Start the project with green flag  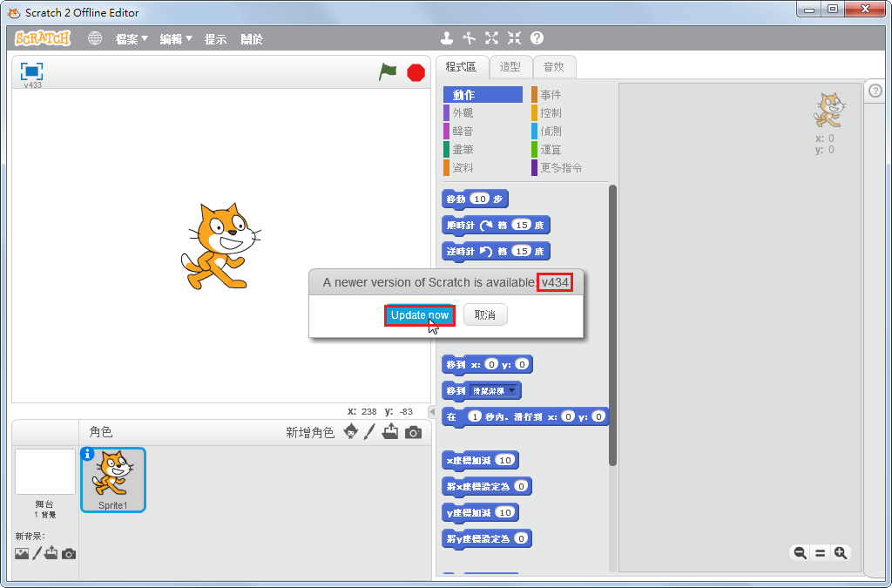(388, 72)
